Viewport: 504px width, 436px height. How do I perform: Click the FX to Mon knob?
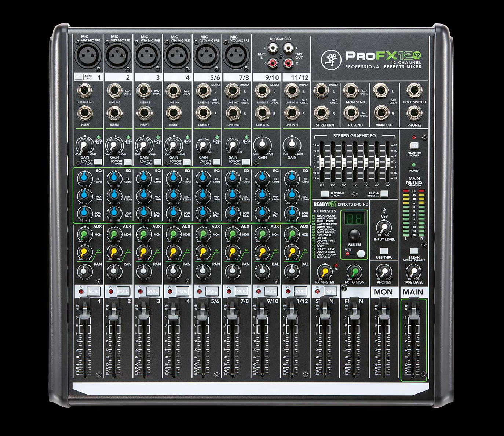point(354,272)
